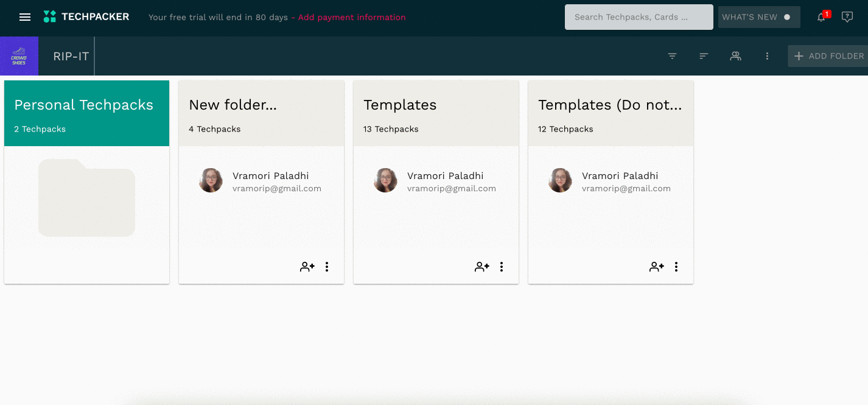Viewport: 868px width, 405px height.
Task: Open the help chat icon
Action: (x=847, y=17)
